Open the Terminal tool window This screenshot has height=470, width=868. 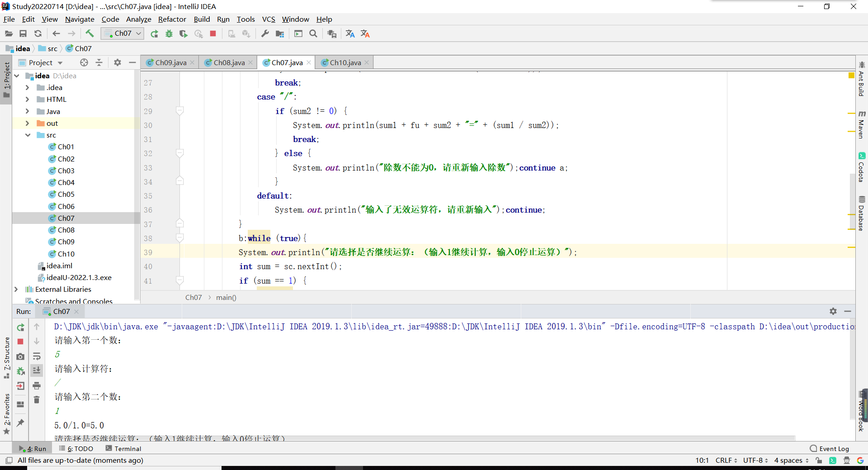(x=123, y=449)
